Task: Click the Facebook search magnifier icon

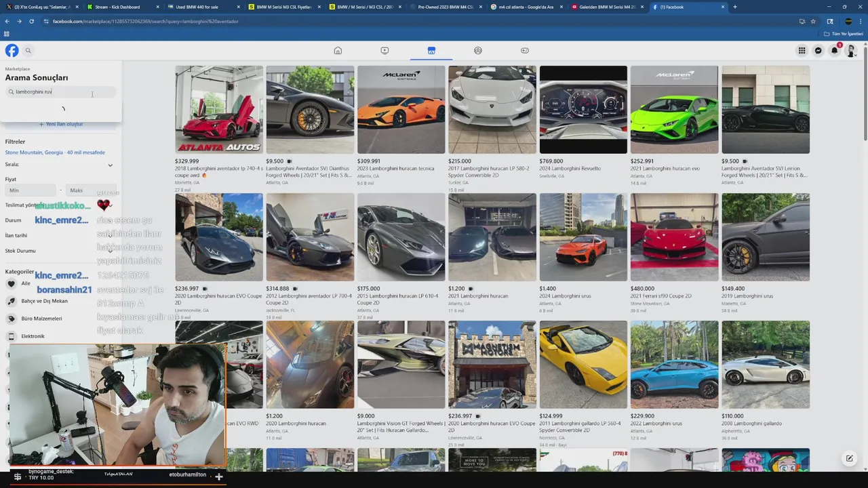Action: click(x=28, y=50)
